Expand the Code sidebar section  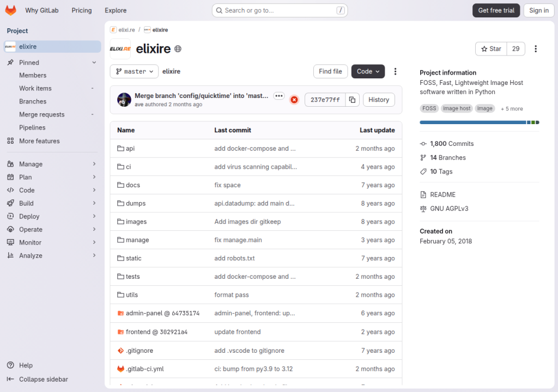click(x=52, y=191)
